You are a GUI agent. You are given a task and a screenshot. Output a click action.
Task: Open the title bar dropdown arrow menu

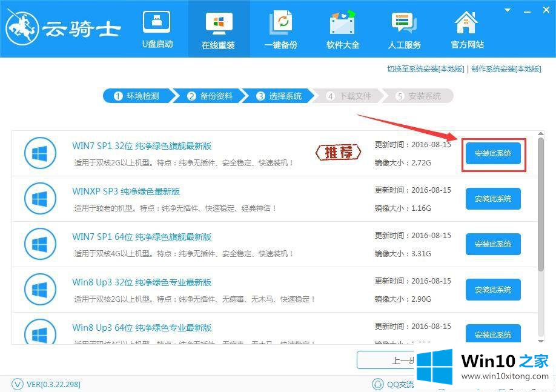point(508,10)
